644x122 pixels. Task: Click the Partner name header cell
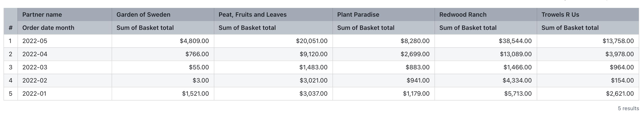pyautogui.click(x=42, y=14)
